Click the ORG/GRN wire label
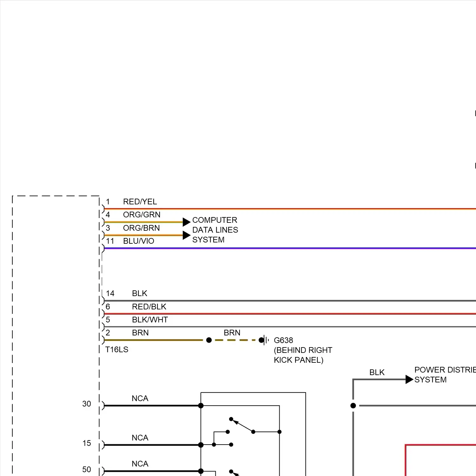Viewport: 476px width, 476px height. point(142,215)
